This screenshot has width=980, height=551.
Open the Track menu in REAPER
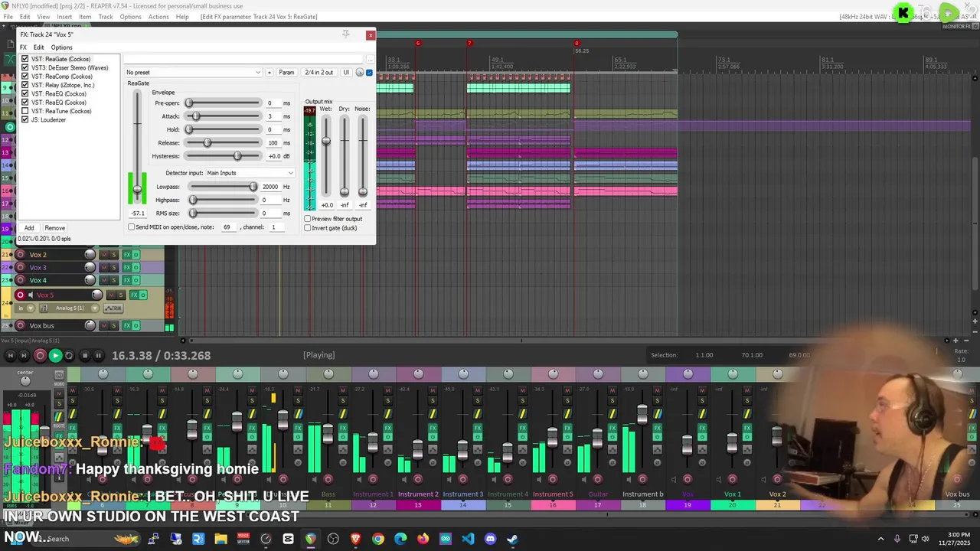[x=106, y=17]
